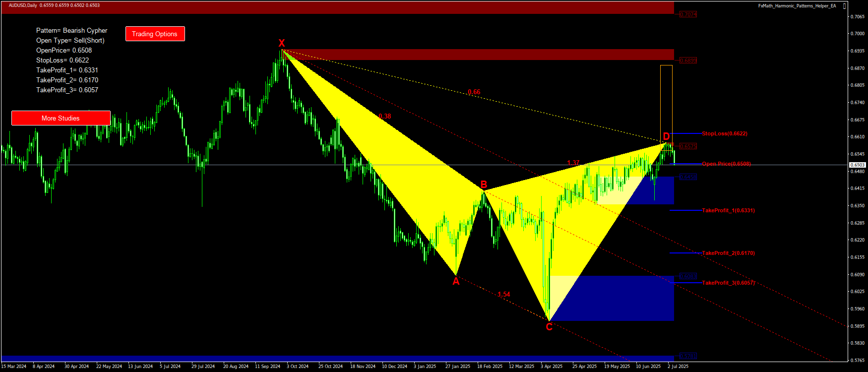Click the 0.6899 resistance zone price tag
Viewport: 868px width, 372px height.
pyautogui.click(x=688, y=61)
